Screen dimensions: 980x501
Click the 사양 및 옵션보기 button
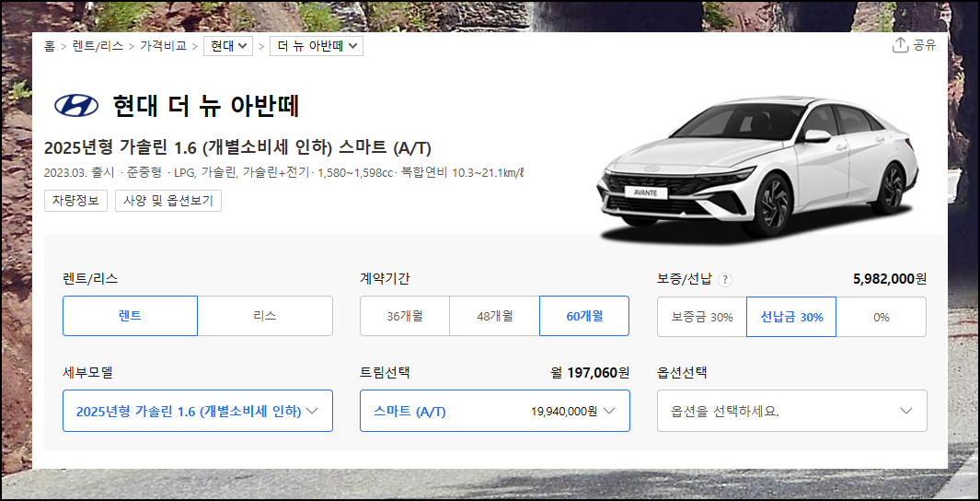pyautogui.click(x=168, y=201)
